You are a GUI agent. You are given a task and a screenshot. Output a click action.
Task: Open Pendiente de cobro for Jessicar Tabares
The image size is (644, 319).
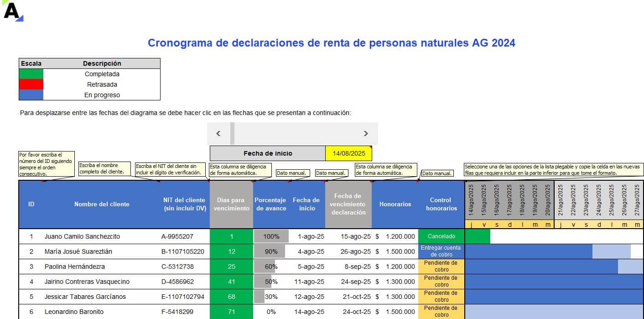441,297
